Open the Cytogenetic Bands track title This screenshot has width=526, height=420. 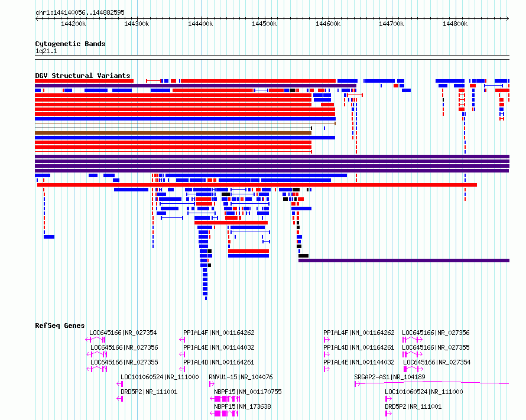click(x=70, y=44)
